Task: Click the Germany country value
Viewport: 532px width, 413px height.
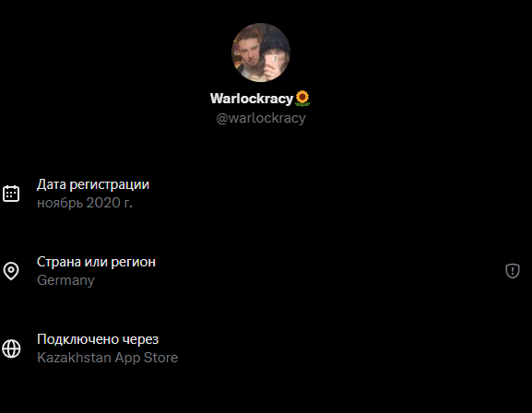Action: point(65,280)
